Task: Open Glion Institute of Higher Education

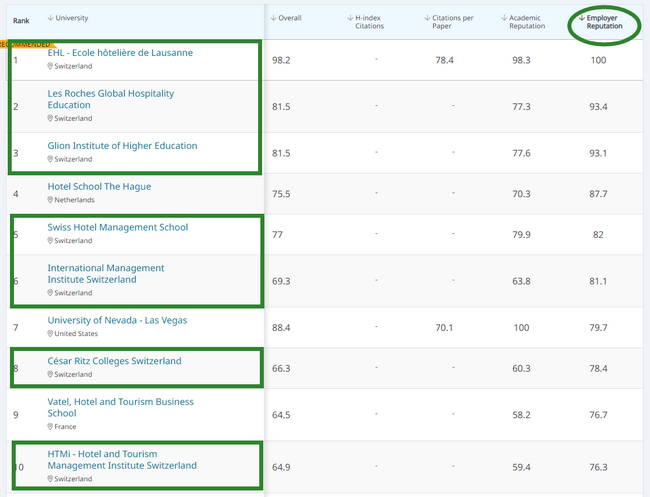Action: pos(122,145)
